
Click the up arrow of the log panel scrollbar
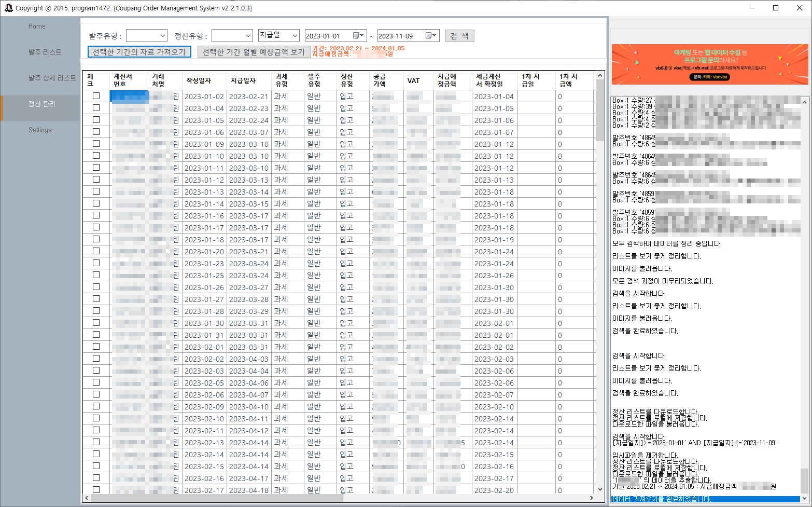pos(805,101)
